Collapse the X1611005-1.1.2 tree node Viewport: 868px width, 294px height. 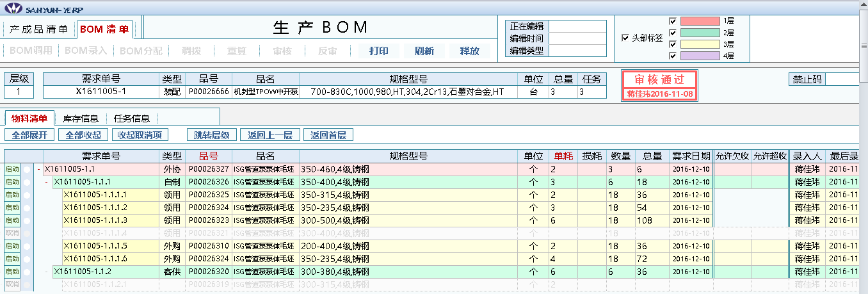[47, 272]
